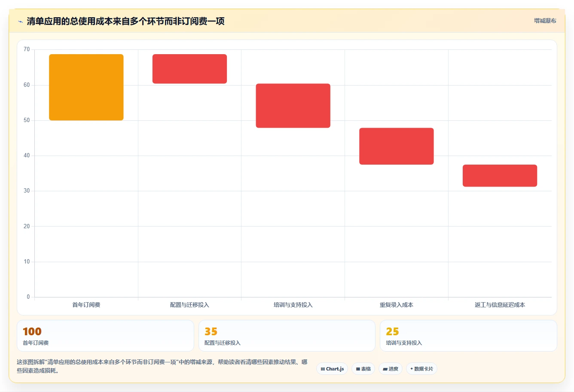Click the y-axis value 30
This screenshot has height=392, width=574.
pos(27,191)
